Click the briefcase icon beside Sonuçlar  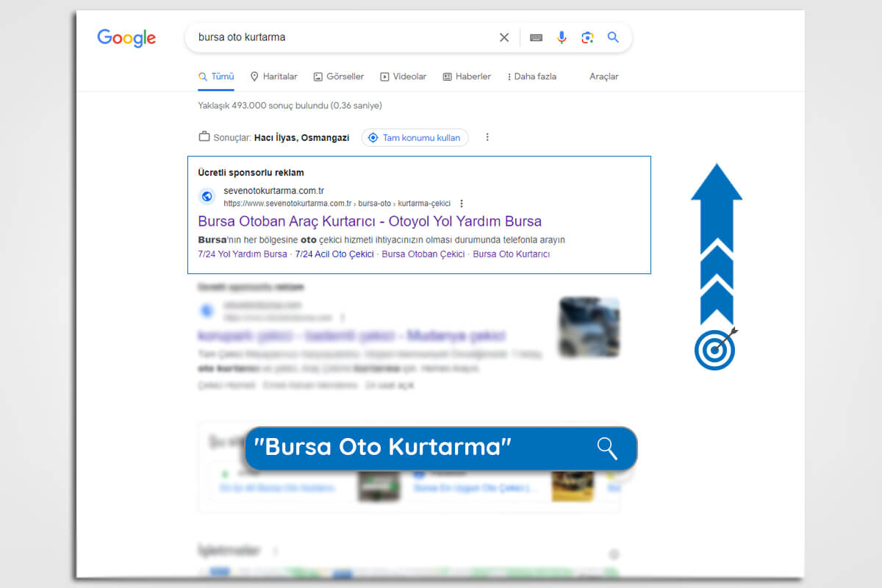[204, 137]
